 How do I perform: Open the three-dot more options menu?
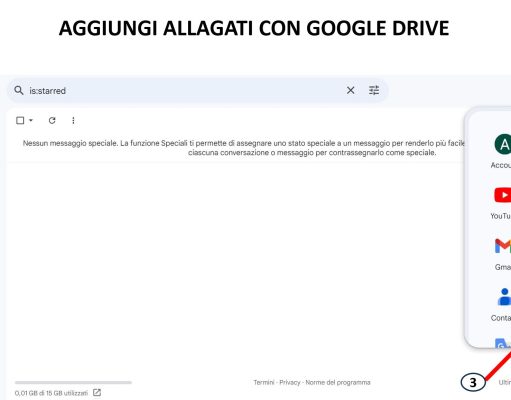coord(73,120)
